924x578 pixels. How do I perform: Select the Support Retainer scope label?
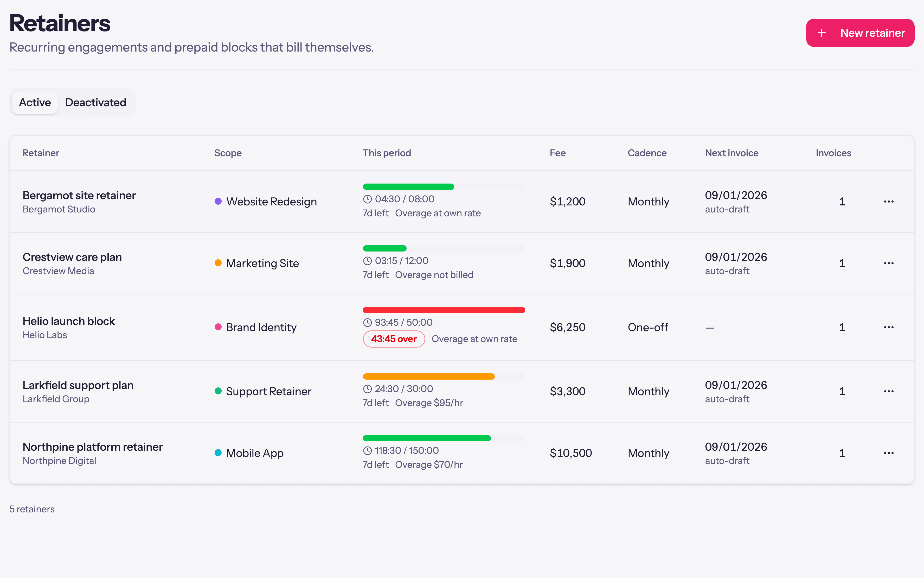(x=268, y=391)
